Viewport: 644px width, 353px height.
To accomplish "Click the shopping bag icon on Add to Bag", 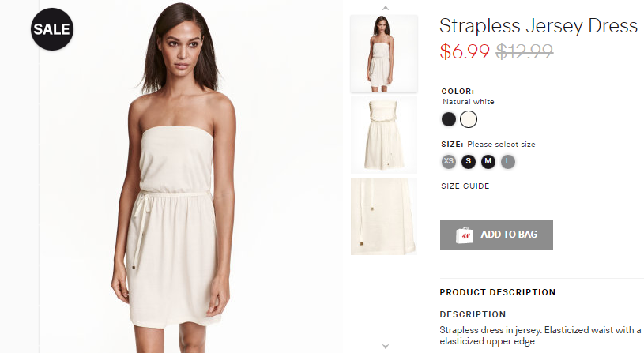I will coord(464,235).
